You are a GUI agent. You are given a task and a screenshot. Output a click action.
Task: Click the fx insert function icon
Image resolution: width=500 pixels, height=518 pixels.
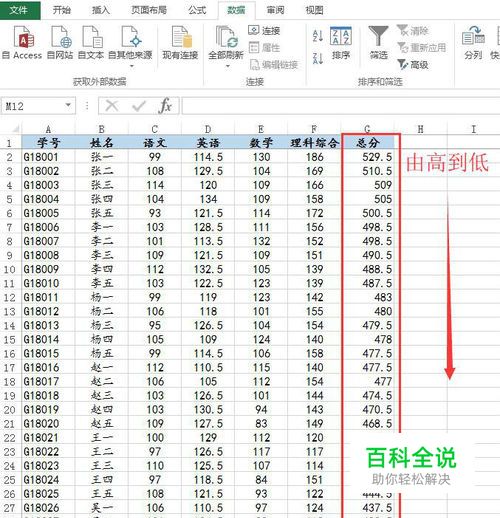coord(165,106)
